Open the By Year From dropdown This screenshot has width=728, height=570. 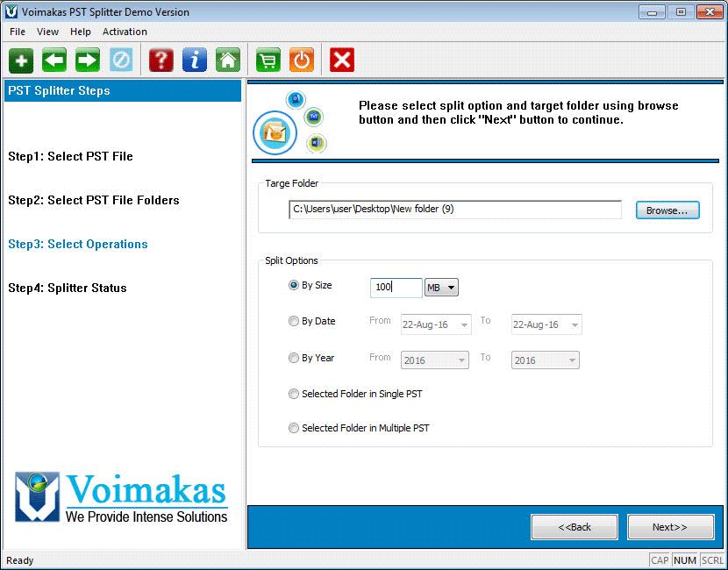tap(434, 360)
